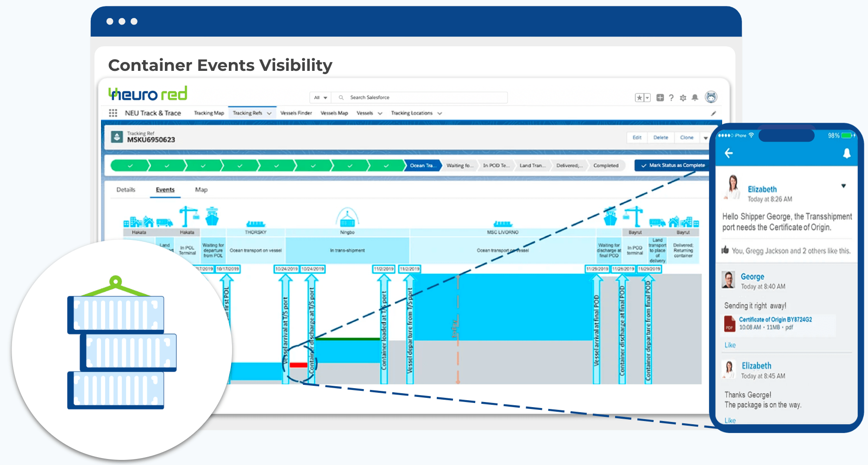868x465 pixels.
Task: Click the Edit button
Action: (x=637, y=138)
